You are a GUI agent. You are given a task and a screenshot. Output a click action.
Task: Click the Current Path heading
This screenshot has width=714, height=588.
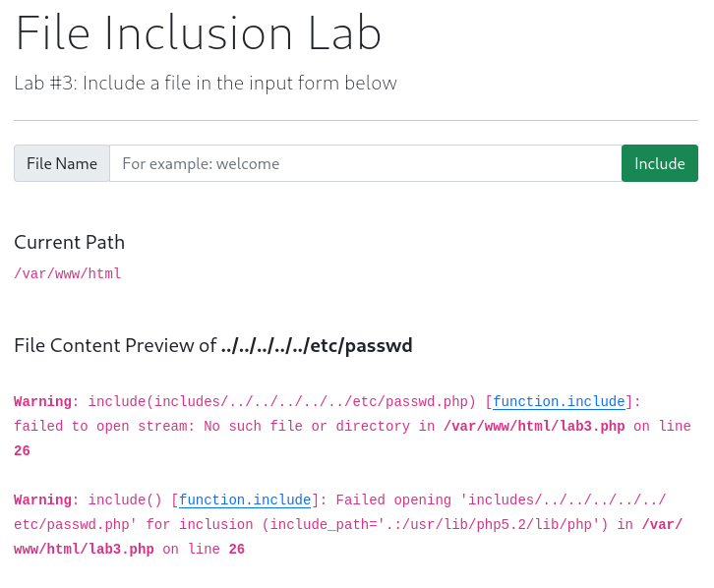(x=69, y=242)
